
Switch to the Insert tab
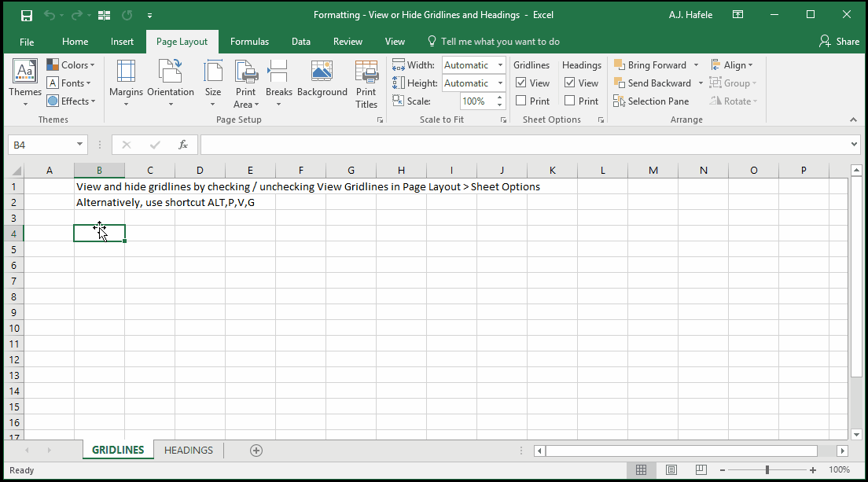point(122,42)
